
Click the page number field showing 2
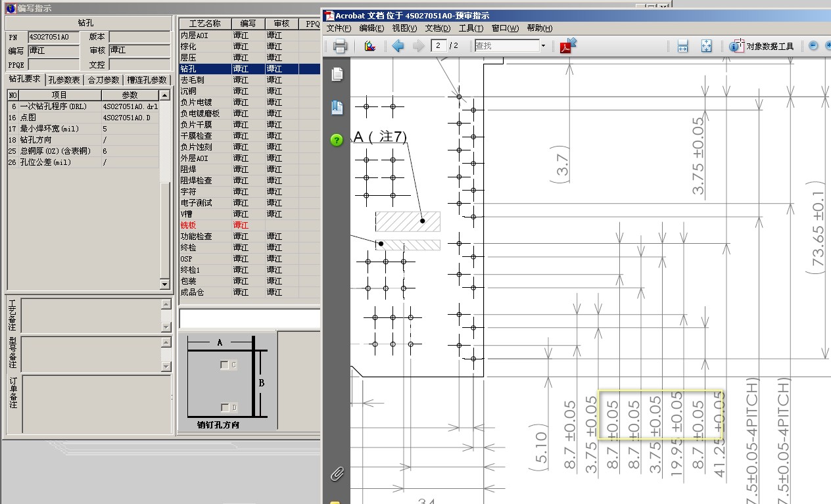tap(439, 45)
